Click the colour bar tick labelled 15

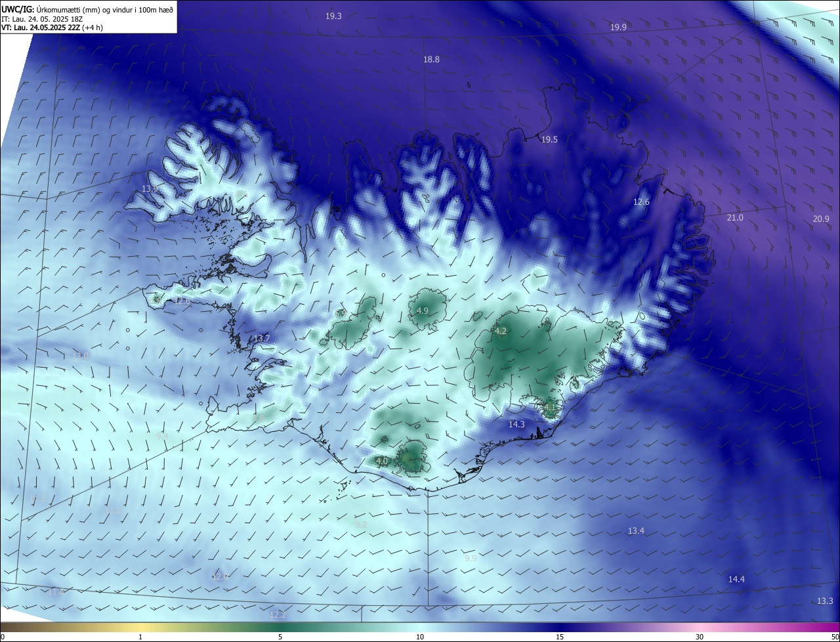[x=560, y=637]
